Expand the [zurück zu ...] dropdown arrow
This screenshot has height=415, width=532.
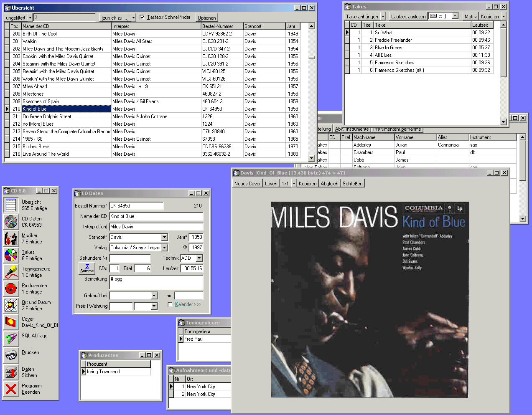[x=133, y=18]
